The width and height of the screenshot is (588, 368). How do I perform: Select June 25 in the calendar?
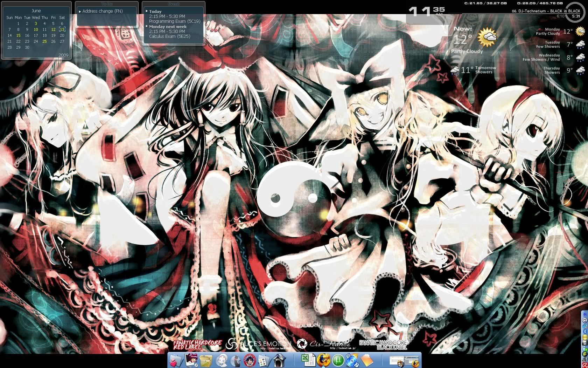point(44,41)
